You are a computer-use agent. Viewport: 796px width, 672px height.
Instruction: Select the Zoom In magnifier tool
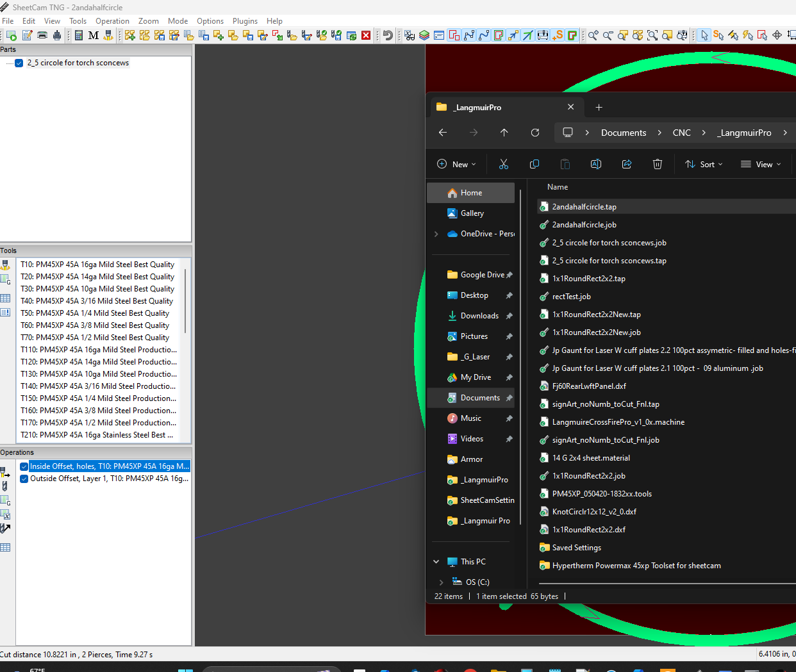tap(593, 35)
